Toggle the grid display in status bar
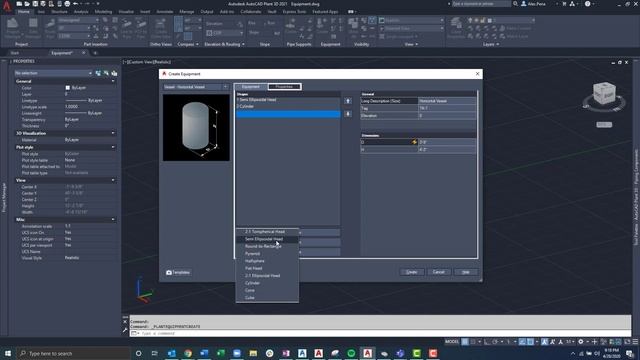 pyautogui.click(x=465, y=342)
